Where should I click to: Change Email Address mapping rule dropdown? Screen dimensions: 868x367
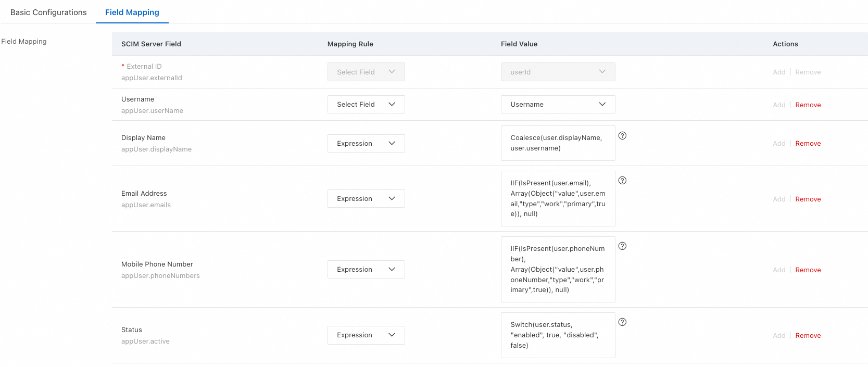[x=366, y=199]
